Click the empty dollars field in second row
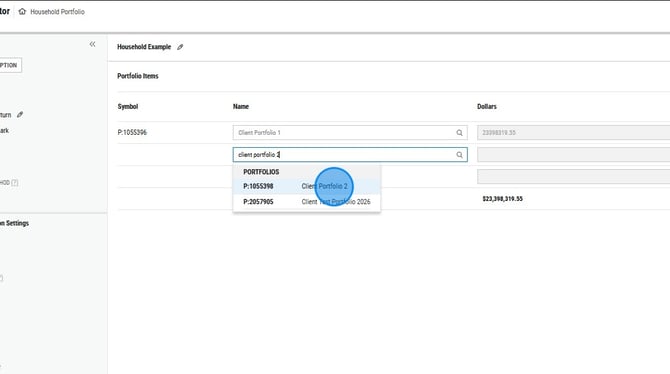This screenshot has width=670, height=374. [x=573, y=155]
